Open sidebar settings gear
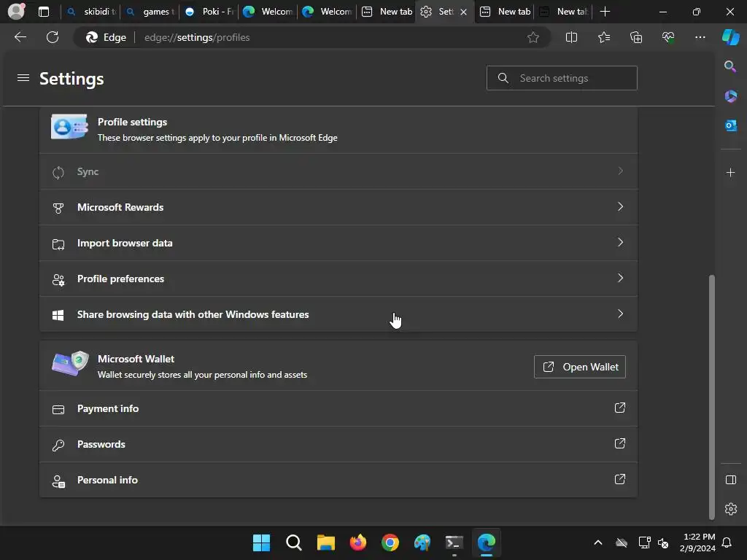The image size is (747, 560). coord(730,509)
